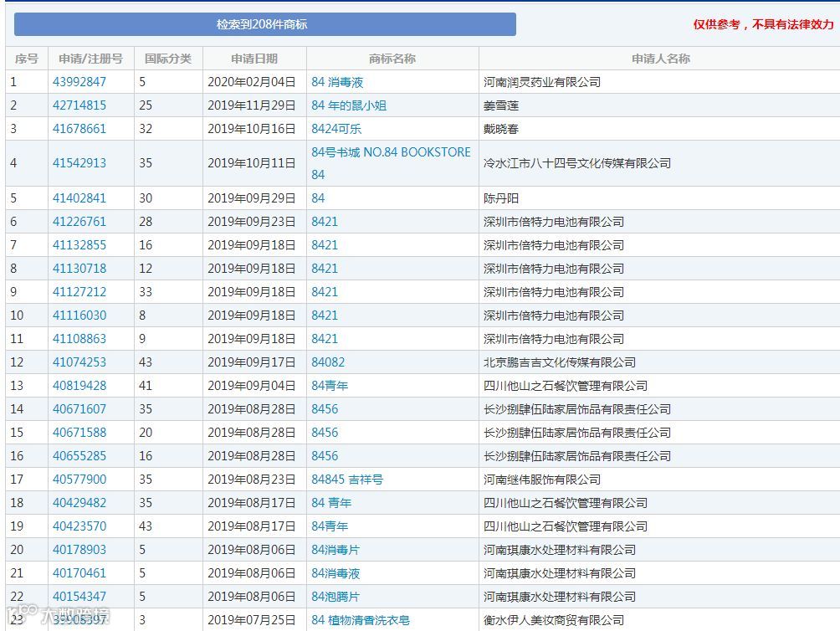The width and height of the screenshot is (840, 631).
Task: Open trademark 84 植物清香洗衣皂
Action: click(361, 620)
